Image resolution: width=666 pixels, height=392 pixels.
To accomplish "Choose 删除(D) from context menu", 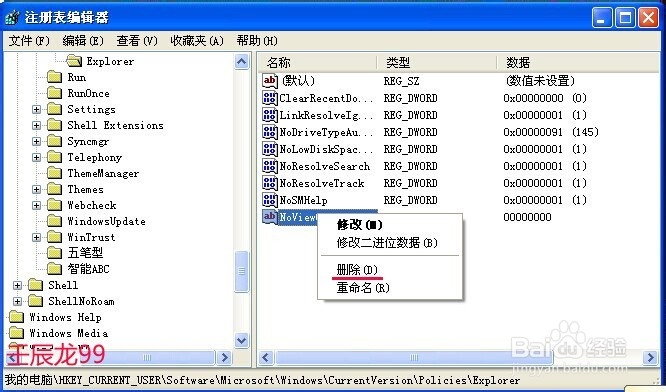I will click(390, 270).
